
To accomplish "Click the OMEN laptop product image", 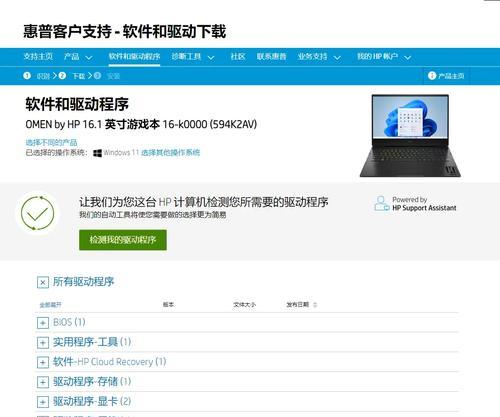I will click(410, 135).
